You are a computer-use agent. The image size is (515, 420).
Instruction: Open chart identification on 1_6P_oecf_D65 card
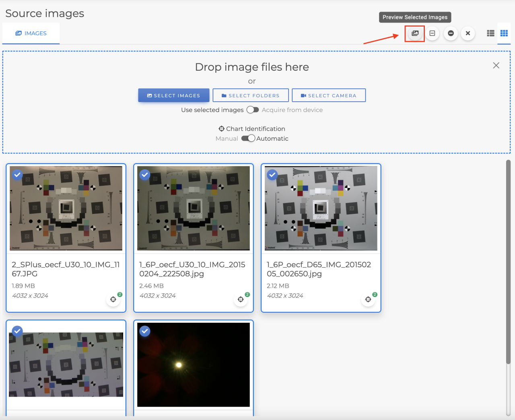pos(368,299)
